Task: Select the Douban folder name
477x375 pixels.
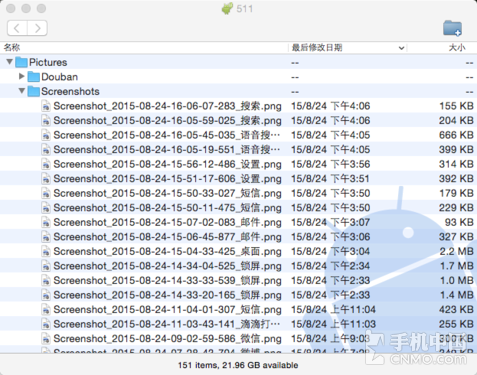Action: pos(60,77)
